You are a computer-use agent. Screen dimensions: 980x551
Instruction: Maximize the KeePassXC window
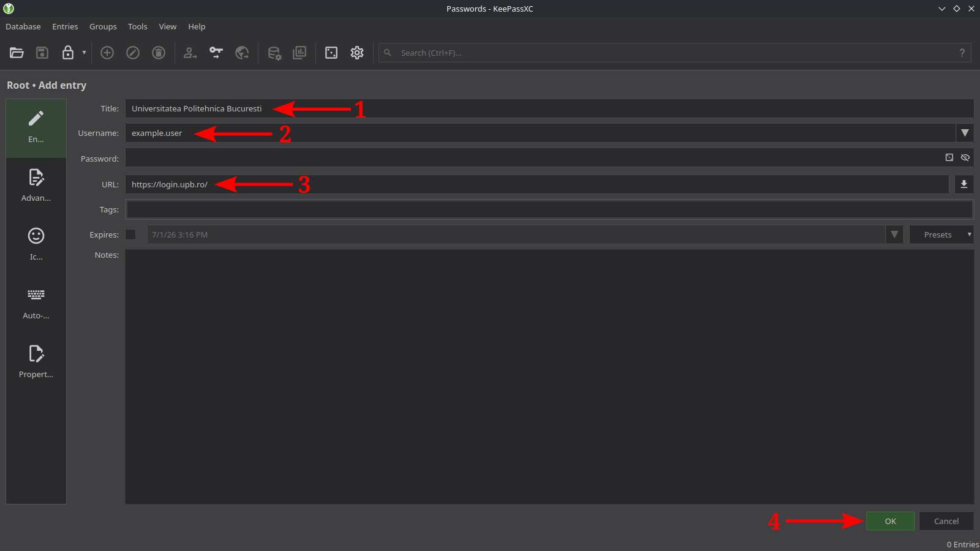[x=957, y=9]
